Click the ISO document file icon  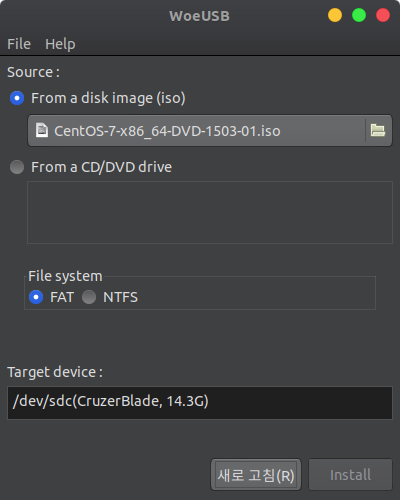point(42,130)
